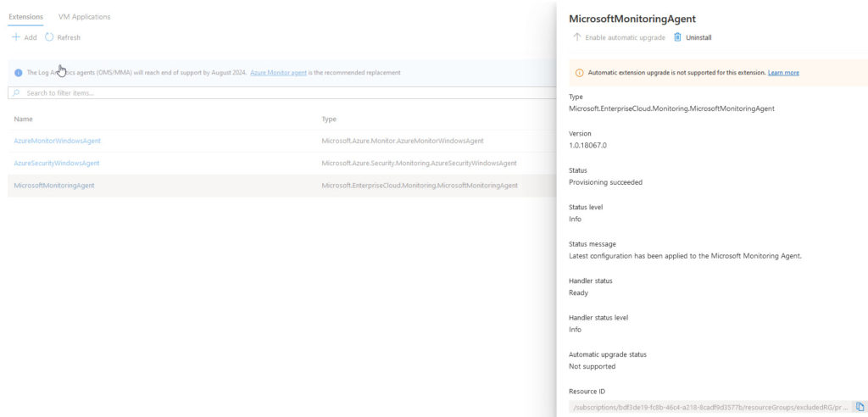Click the Handler status value Ready
This screenshot has height=417, width=868.
(x=578, y=293)
